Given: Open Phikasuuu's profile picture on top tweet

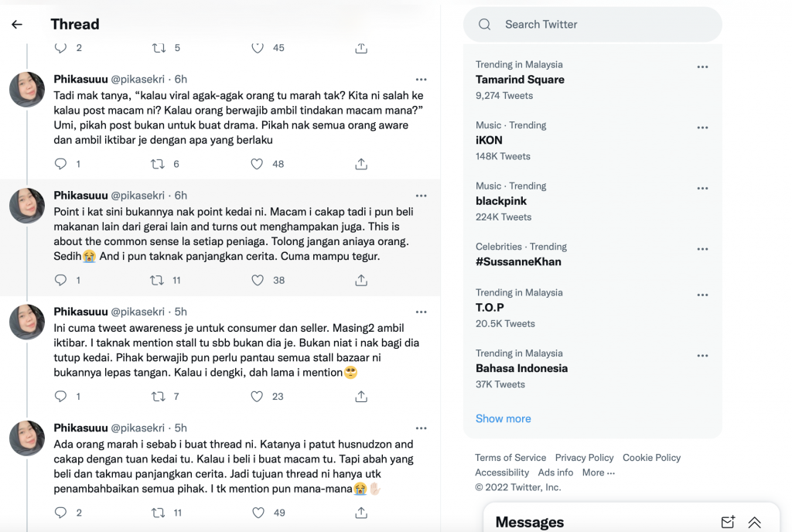Looking at the screenshot, I should 27,90.
